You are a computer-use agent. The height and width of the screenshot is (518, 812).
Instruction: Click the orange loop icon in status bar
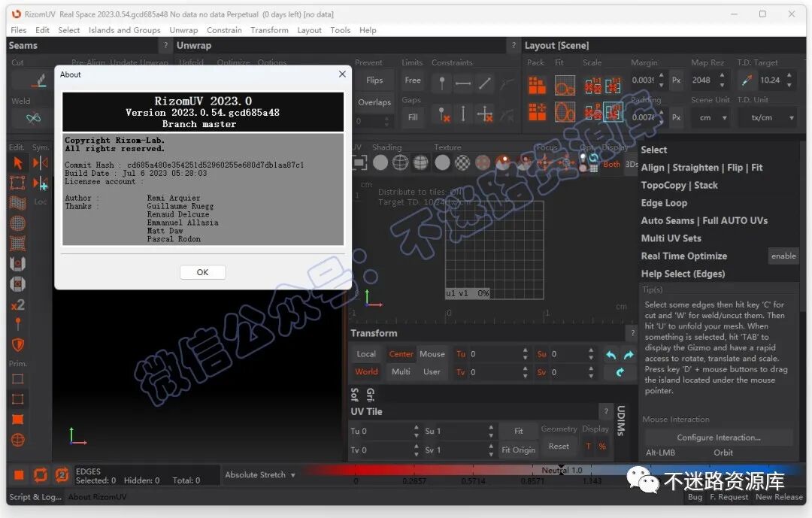pos(40,475)
